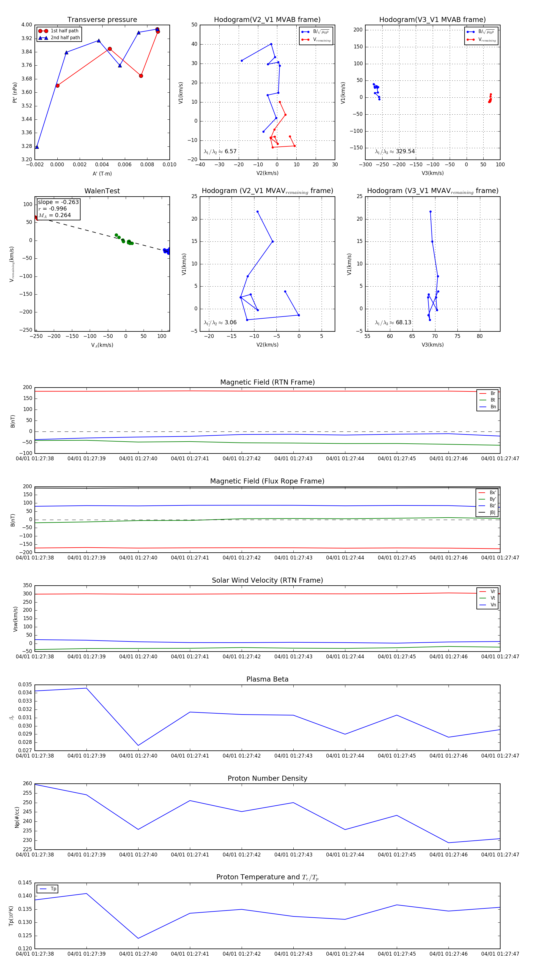The height and width of the screenshot is (980, 535).
Task: Click the 'Magnetic Field (RTN Frame)' title
Action: 267,382
